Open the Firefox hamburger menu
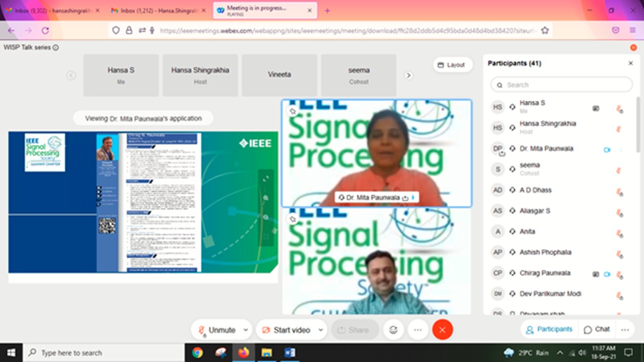The width and height of the screenshot is (644, 362). (x=632, y=30)
